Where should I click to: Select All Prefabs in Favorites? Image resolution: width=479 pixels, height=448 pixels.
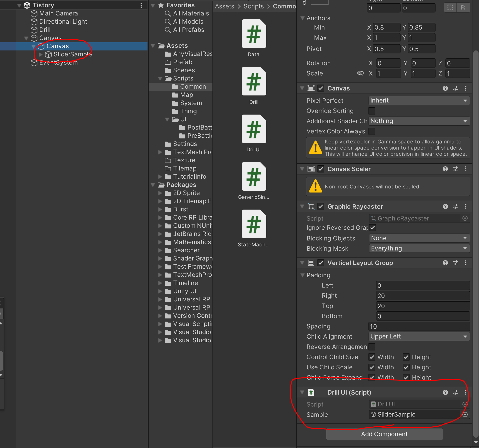[188, 30]
